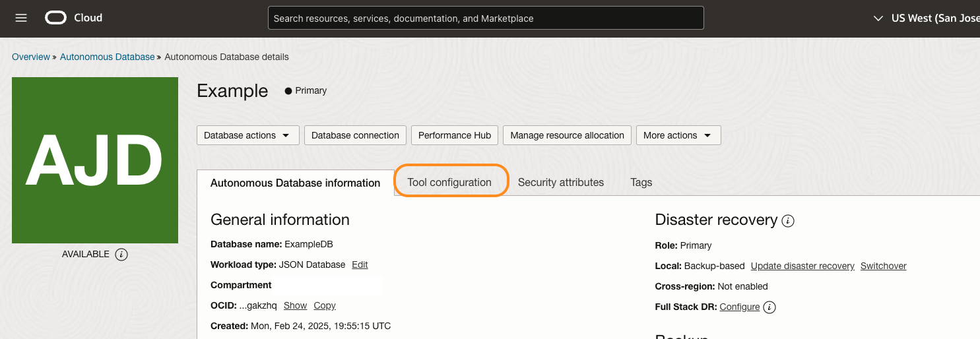Viewport: 980px width, 339px height.
Task: Configure Full Stack DR
Action: point(740,307)
